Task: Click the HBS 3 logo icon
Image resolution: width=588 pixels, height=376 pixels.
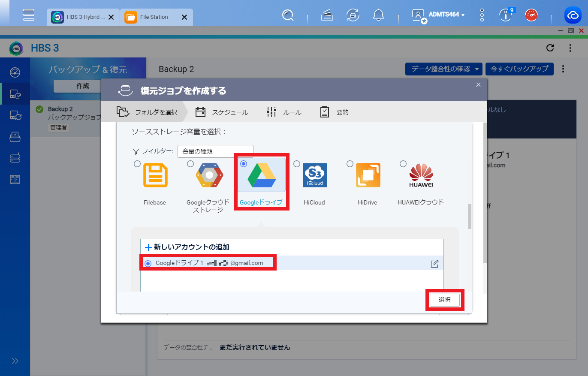Action: [16, 48]
